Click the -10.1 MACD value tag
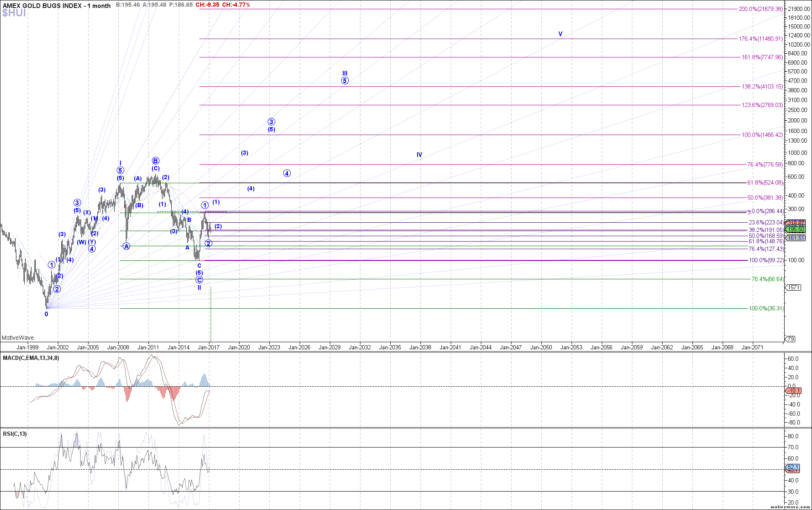The height and width of the screenshot is (510, 812). tap(793, 390)
